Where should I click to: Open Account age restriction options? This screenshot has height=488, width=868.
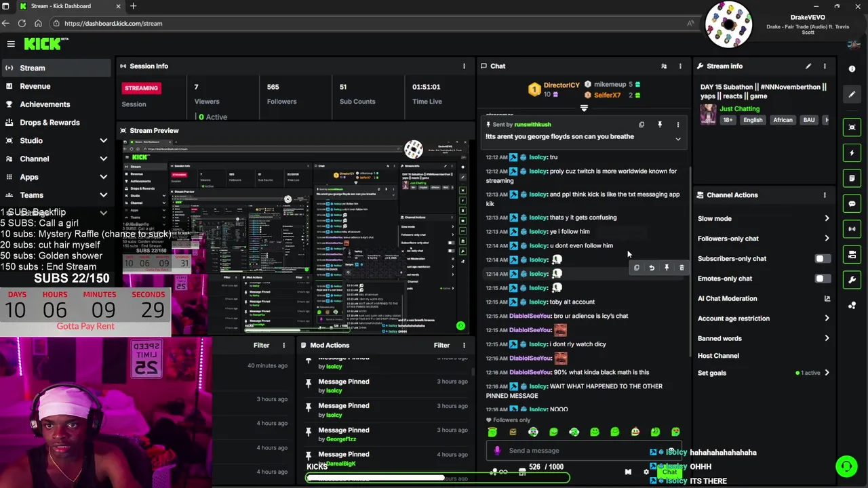coord(827,319)
